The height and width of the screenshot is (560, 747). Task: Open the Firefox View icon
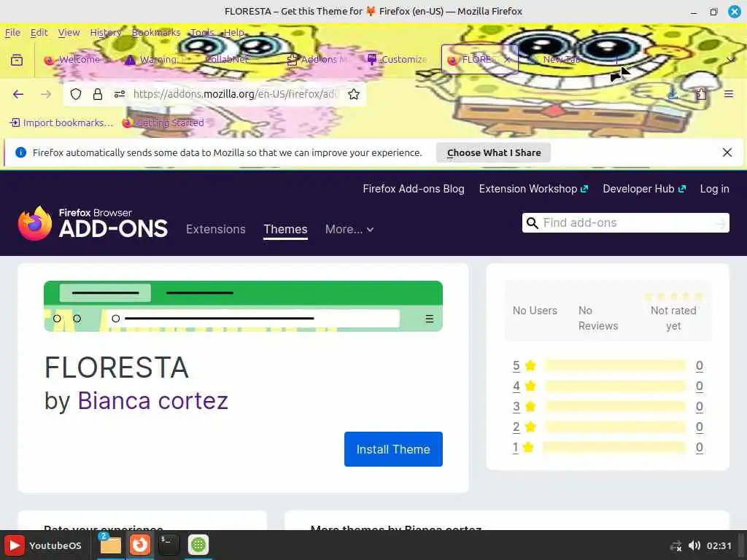(x=17, y=60)
